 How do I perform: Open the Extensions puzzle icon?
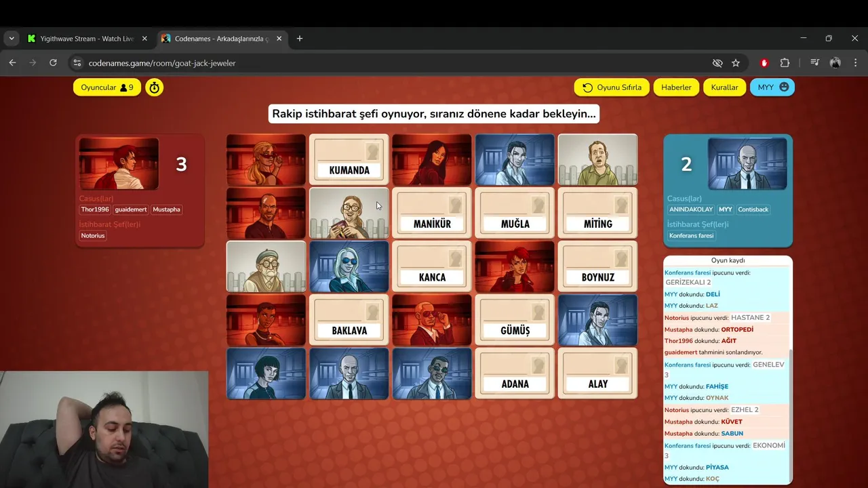pos(785,63)
